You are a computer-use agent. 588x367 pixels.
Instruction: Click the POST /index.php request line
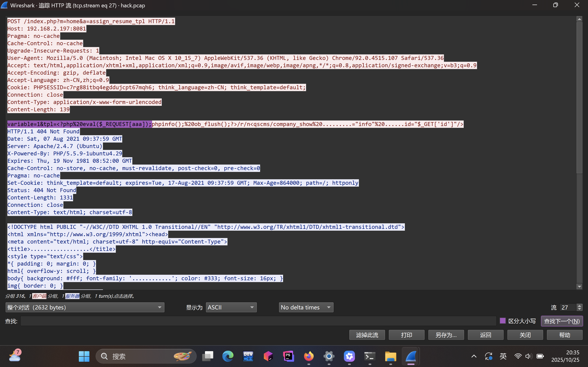point(91,21)
